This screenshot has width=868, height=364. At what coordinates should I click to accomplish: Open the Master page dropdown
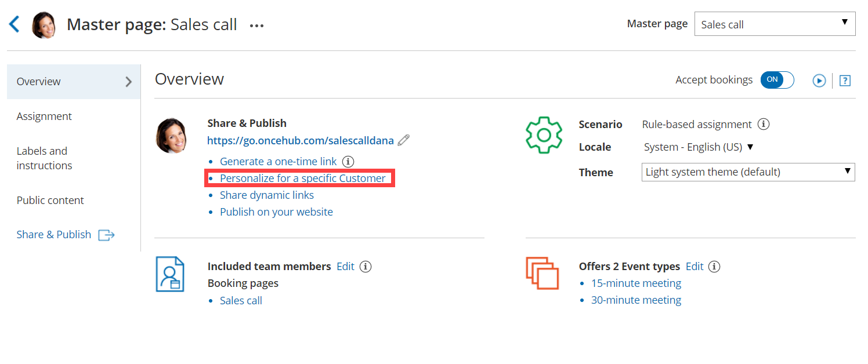[775, 24]
